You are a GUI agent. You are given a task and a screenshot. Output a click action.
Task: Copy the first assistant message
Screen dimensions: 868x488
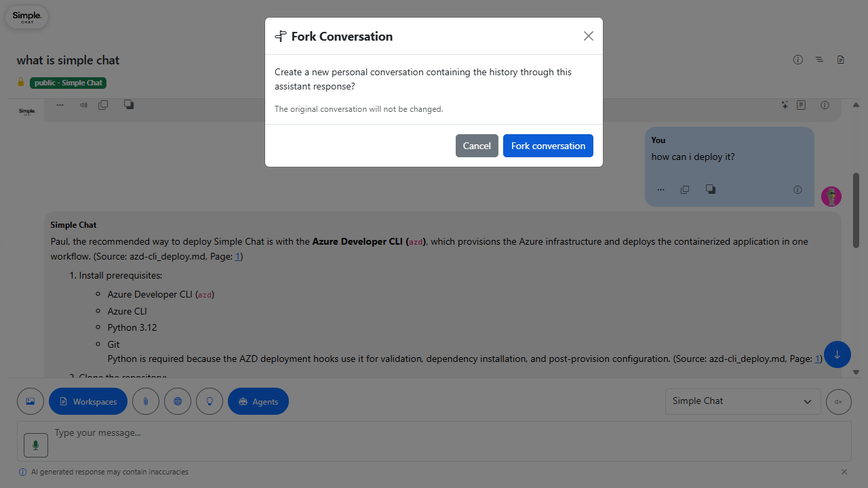[x=103, y=105]
